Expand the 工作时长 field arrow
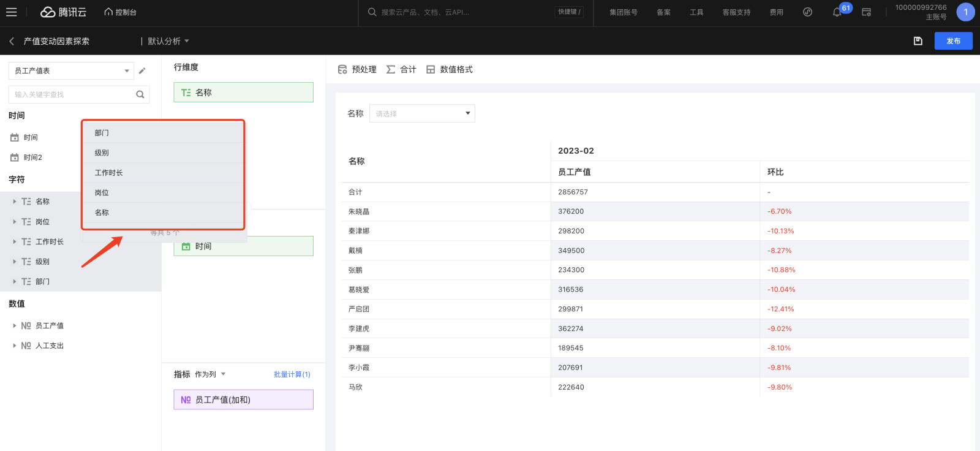Image resolution: width=980 pixels, height=451 pixels. (x=15, y=241)
